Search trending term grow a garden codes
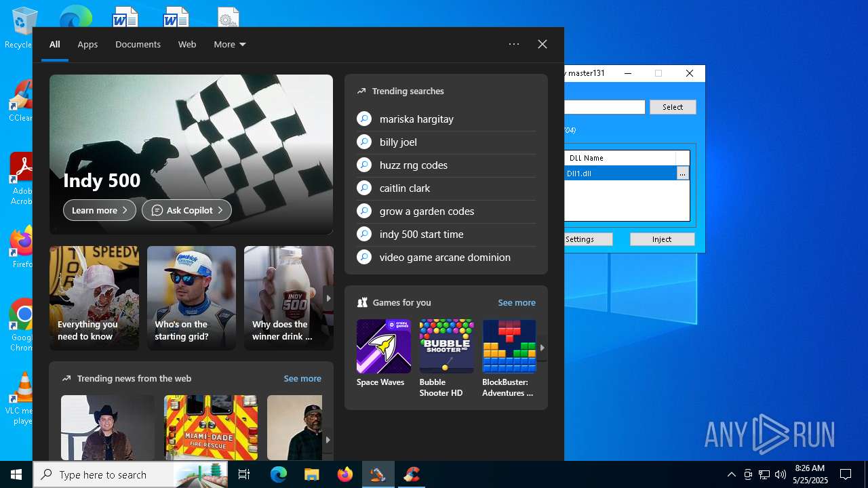868x488 pixels. [x=427, y=211]
